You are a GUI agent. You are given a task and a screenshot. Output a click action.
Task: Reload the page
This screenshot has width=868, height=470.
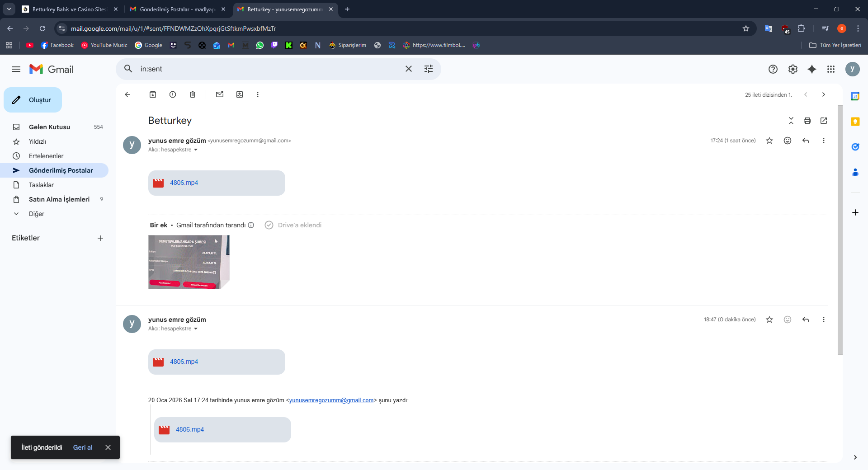point(42,28)
